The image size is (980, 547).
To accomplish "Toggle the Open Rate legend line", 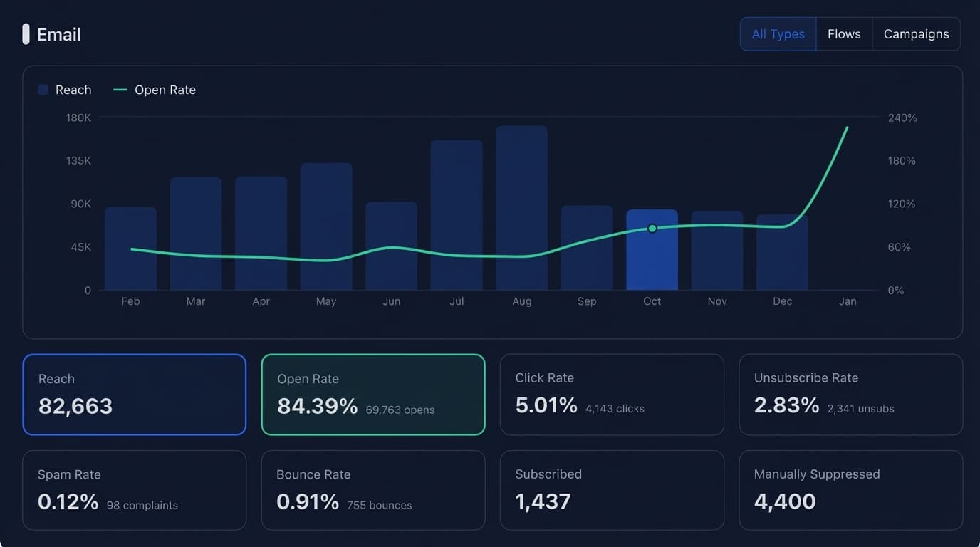I will (x=120, y=90).
